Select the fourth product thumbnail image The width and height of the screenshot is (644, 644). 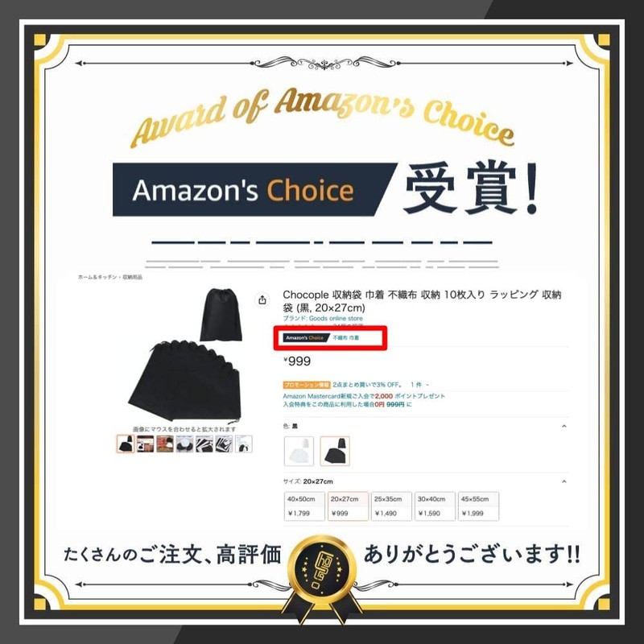coord(184,444)
